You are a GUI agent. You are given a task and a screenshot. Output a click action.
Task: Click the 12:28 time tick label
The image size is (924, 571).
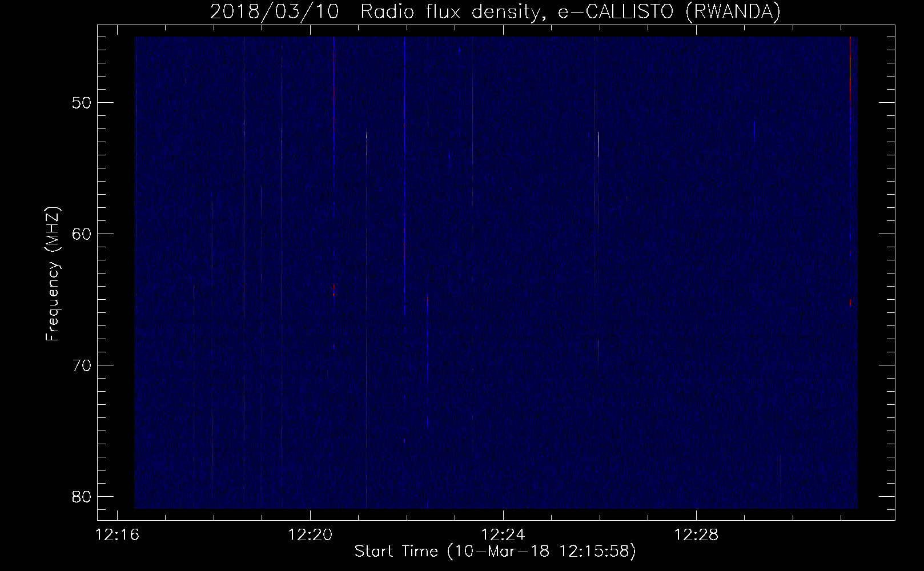[x=696, y=536]
